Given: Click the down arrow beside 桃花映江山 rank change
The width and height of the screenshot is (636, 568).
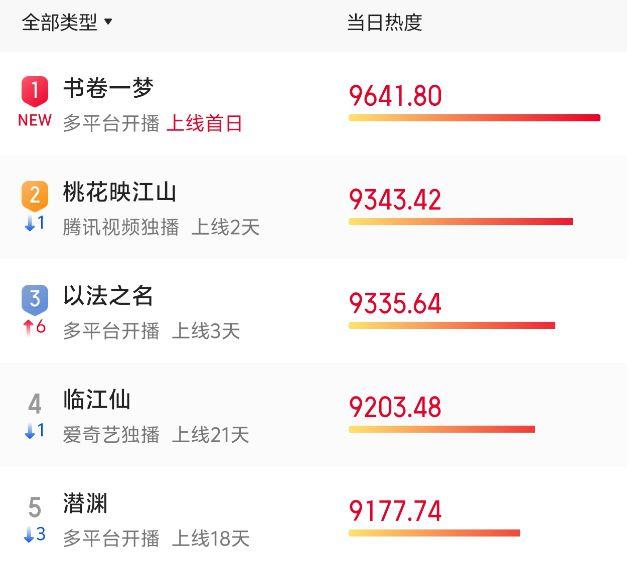Looking at the screenshot, I should coord(29,224).
